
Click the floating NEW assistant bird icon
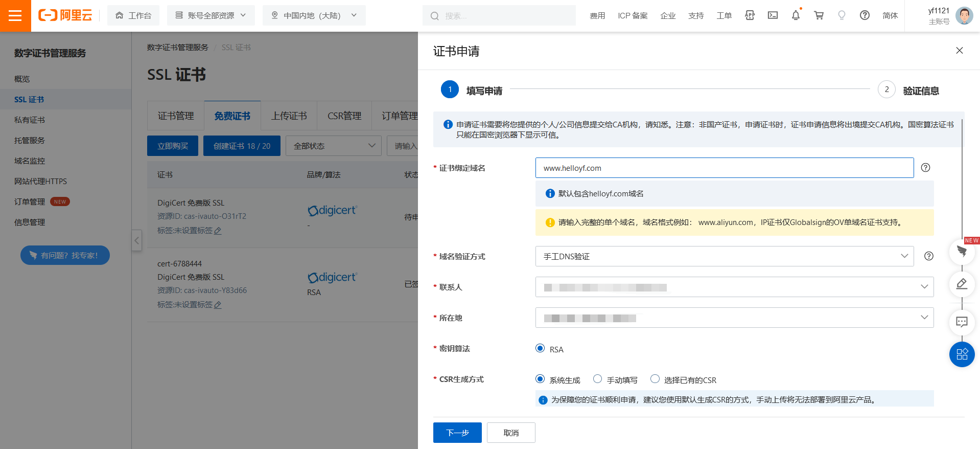coord(962,251)
